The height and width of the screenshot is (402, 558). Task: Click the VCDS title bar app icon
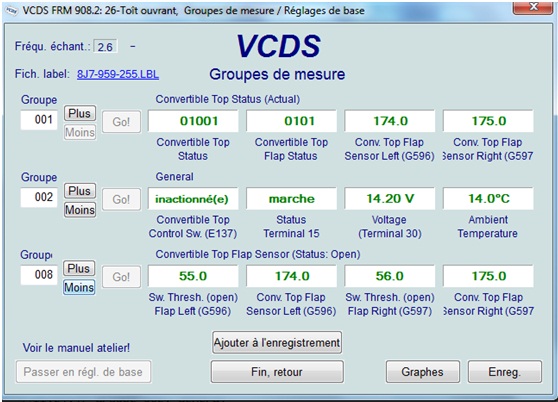pyautogui.click(x=11, y=10)
